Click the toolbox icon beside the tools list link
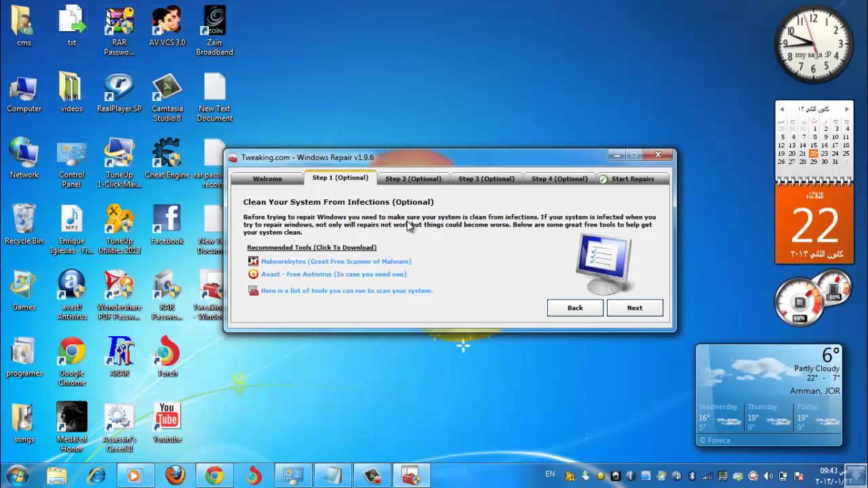 (253, 291)
